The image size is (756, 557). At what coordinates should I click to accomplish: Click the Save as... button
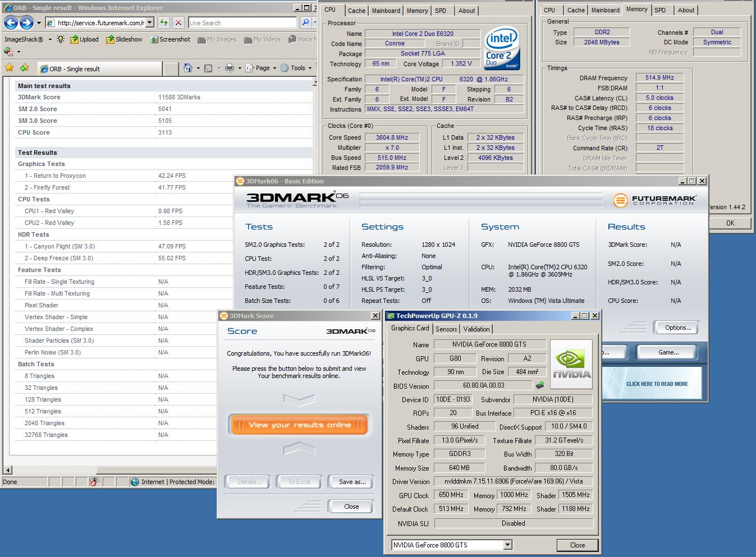[352, 482]
